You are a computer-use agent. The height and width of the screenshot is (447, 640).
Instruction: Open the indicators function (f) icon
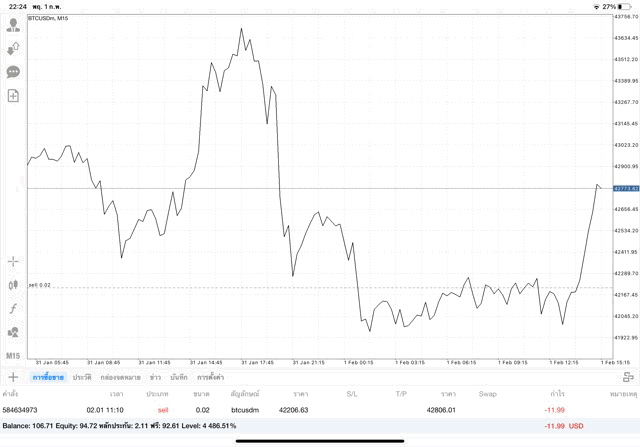13,309
